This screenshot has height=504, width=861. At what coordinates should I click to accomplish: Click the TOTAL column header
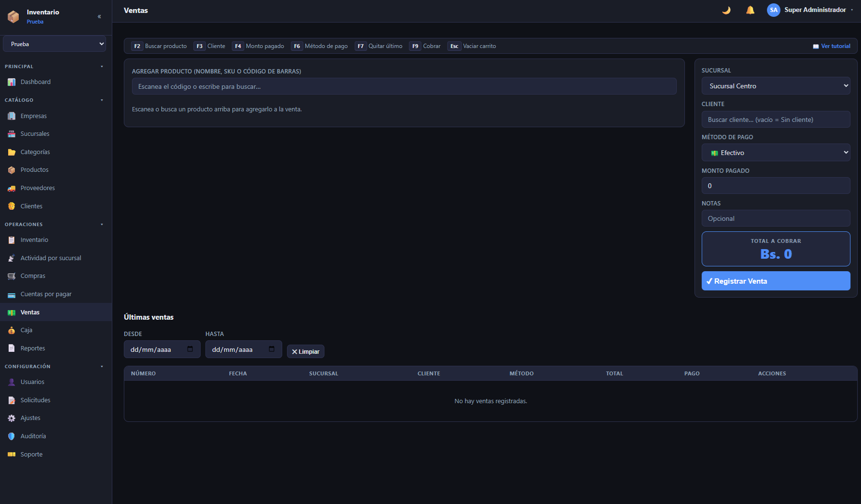(x=614, y=373)
